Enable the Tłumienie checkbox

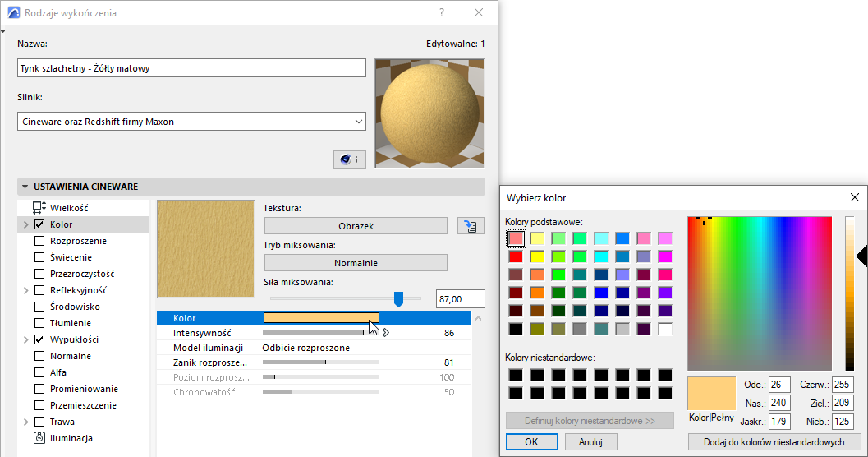[x=39, y=323]
